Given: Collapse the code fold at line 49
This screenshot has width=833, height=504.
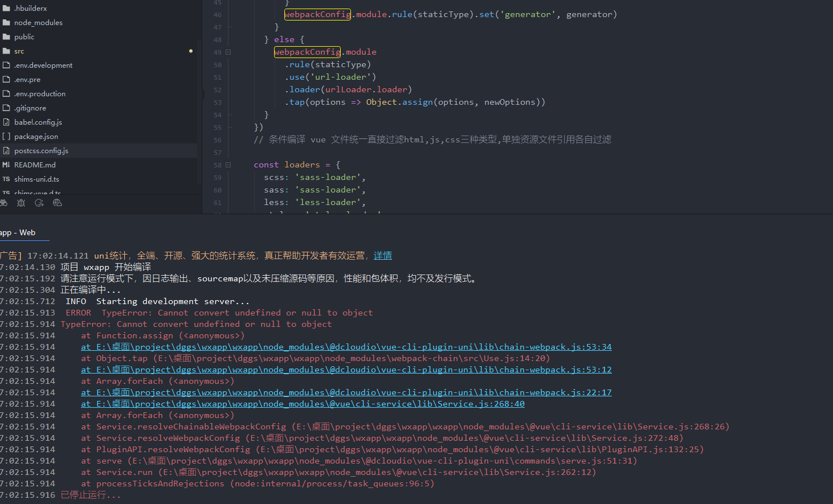Looking at the screenshot, I should coord(228,52).
